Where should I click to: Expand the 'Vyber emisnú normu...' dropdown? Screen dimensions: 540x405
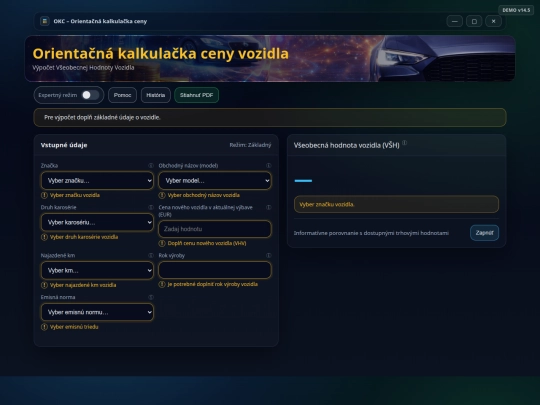(97, 312)
